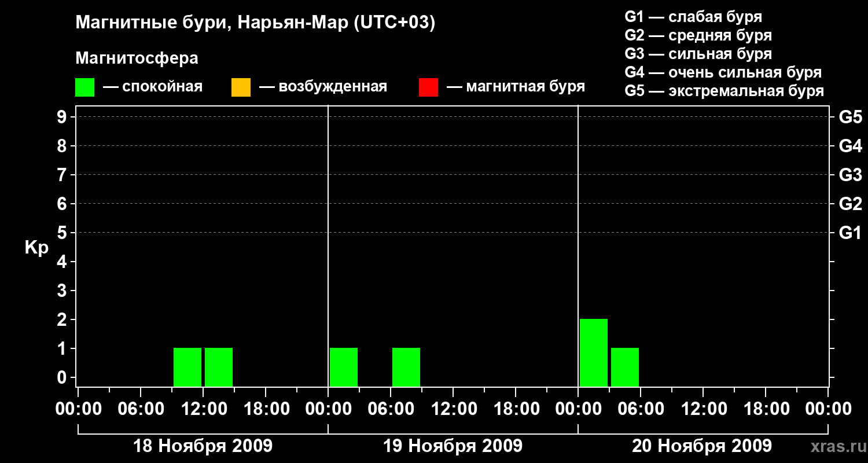Click the 'G1 — слабая буря' legend line
This screenshot has height=463, width=868.
click(693, 17)
